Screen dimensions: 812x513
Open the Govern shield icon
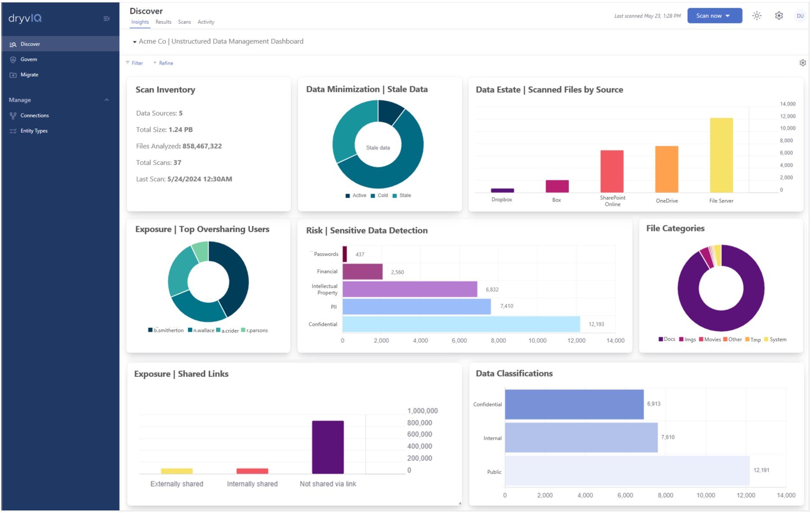coord(13,60)
